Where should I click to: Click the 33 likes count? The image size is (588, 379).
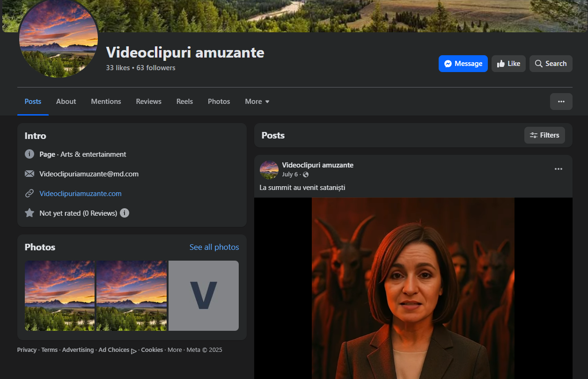[x=118, y=68]
